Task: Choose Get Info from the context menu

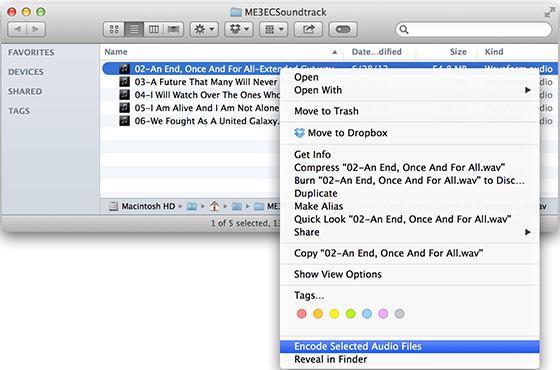Action: pos(410,154)
